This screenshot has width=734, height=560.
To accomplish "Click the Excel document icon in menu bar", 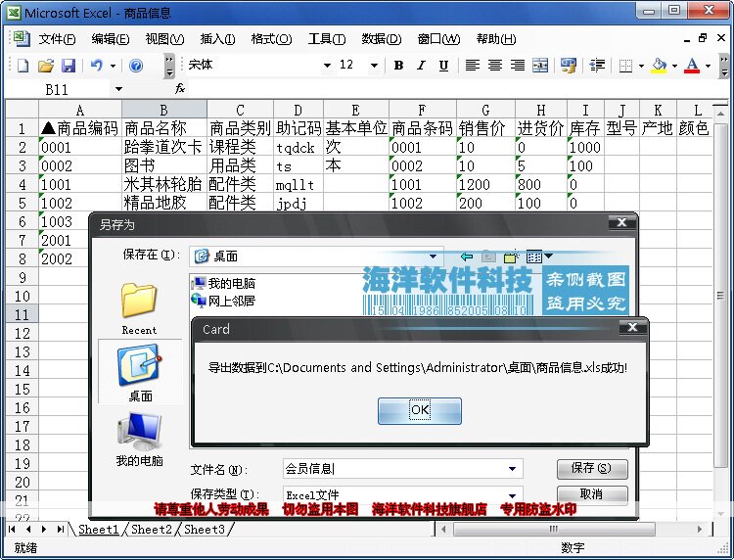I will click(x=21, y=38).
